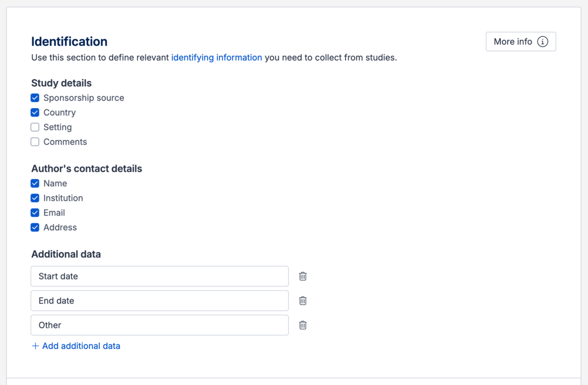Click the Comments label text
Screen dimensions: 588x385
pos(65,142)
